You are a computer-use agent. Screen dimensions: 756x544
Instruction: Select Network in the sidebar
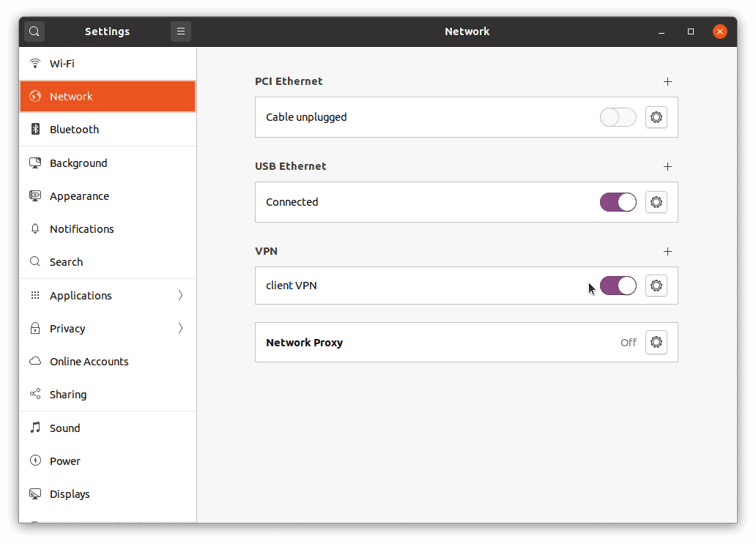pyautogui.click(x=71, y=96)
